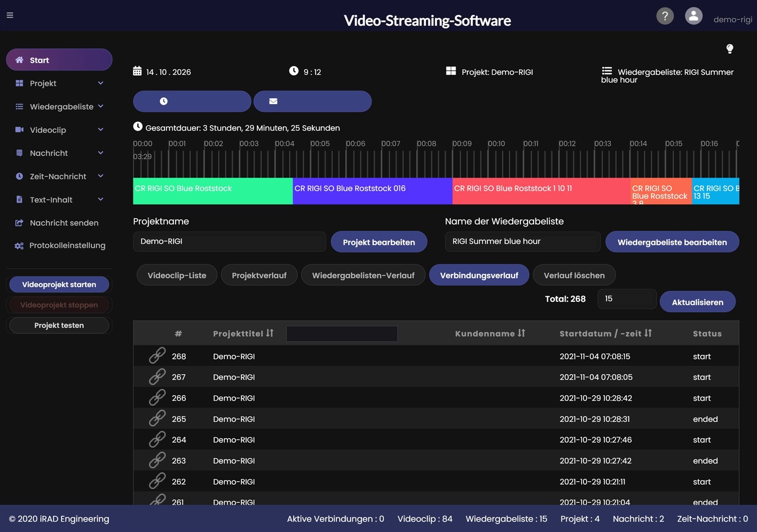Click the Projektname field Demo-RIGI

pyautogui.click(x=229, y=241)
